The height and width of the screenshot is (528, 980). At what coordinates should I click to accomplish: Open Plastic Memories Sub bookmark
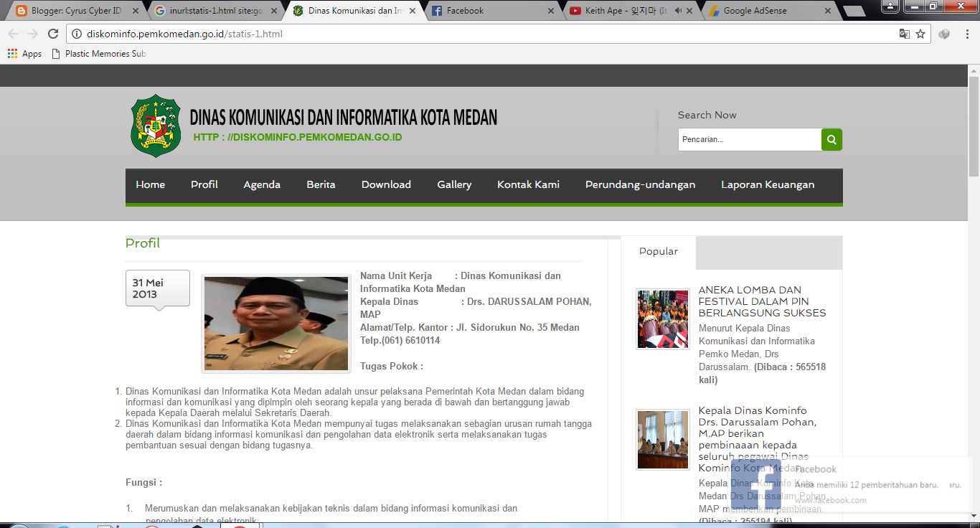coord(99,54)
